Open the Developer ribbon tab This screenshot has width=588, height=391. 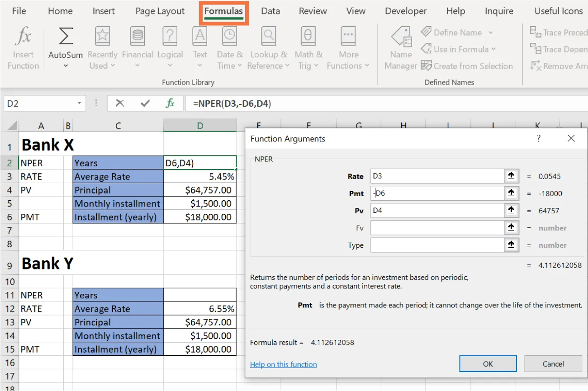click(x=405, y=11)
